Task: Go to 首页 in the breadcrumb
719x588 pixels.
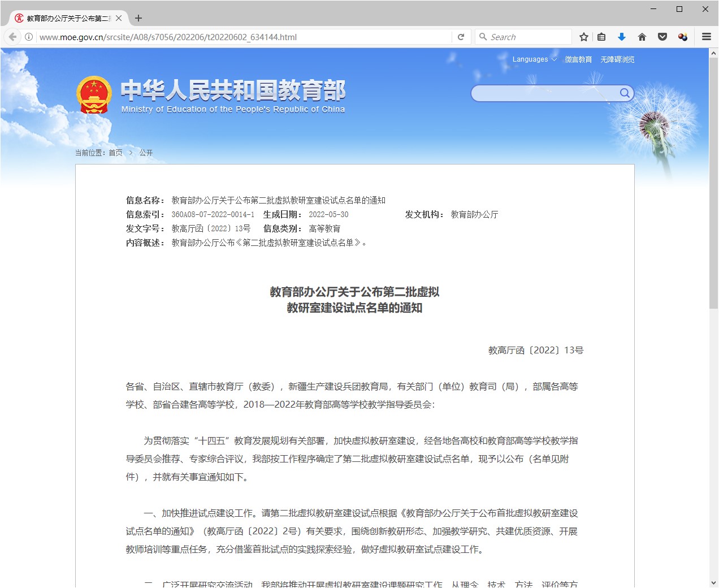Action: (x=115, y=153)
